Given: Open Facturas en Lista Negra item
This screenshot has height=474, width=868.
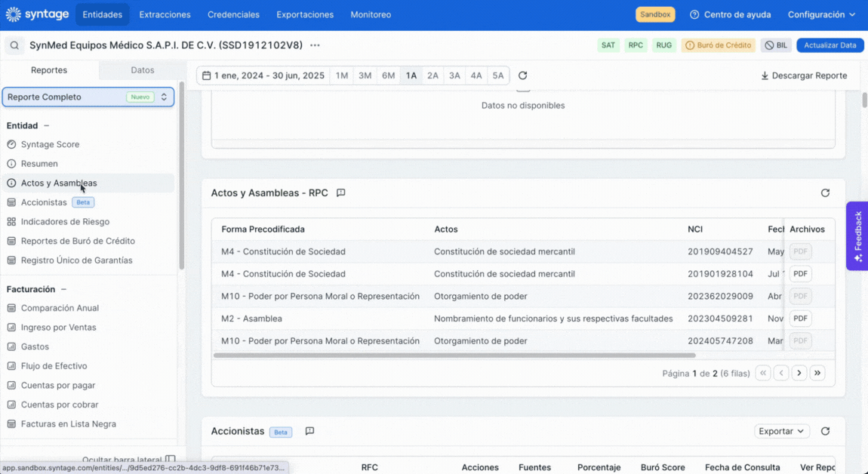Looking at the screenshot, I should point(87,424).
